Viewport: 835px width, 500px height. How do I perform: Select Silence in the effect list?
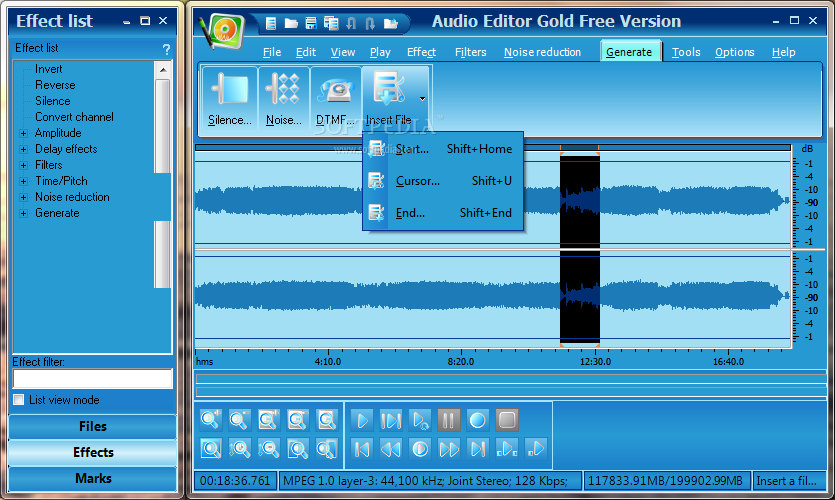[53, 101]
